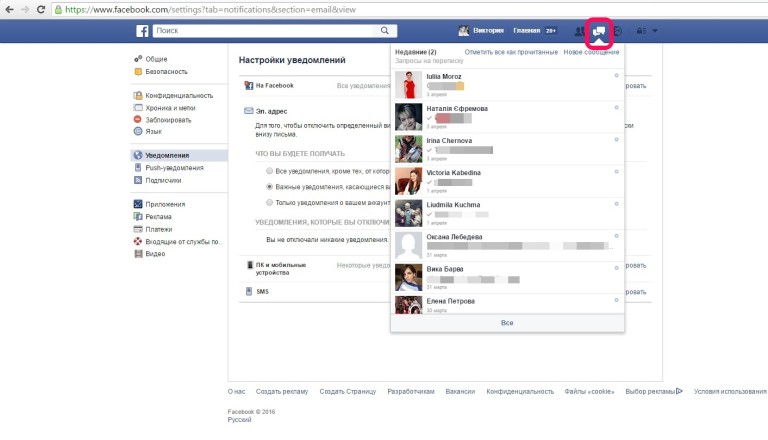This screenshot has width=768, height=440.
Task: Toggle read dot for Victoria Kabedina
Action: coord(616,171)
